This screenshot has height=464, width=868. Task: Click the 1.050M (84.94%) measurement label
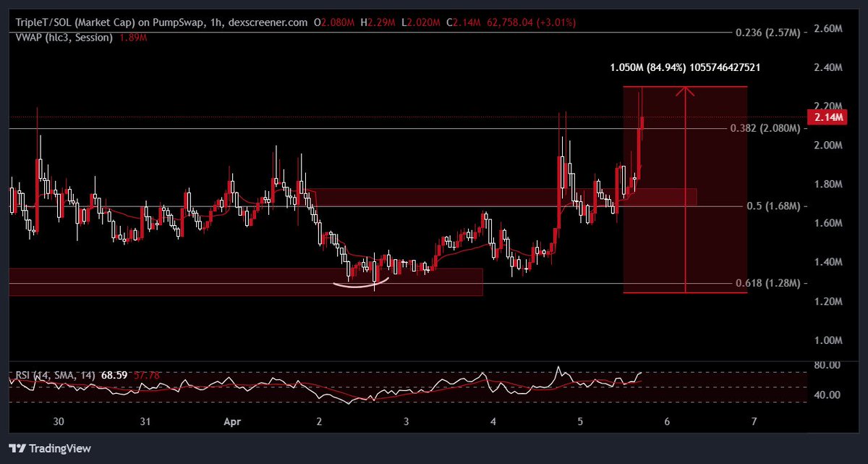coord(684,67)
